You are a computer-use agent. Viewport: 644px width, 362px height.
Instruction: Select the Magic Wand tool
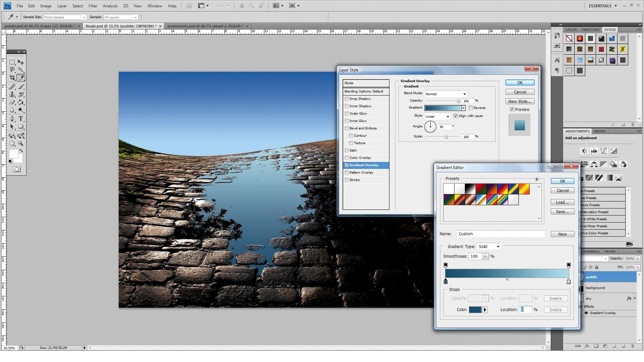(21, 70)
